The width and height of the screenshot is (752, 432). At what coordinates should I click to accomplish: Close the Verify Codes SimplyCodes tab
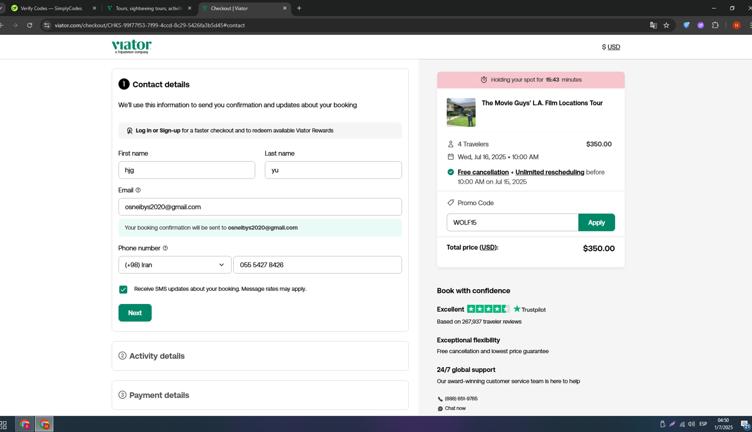94,8
